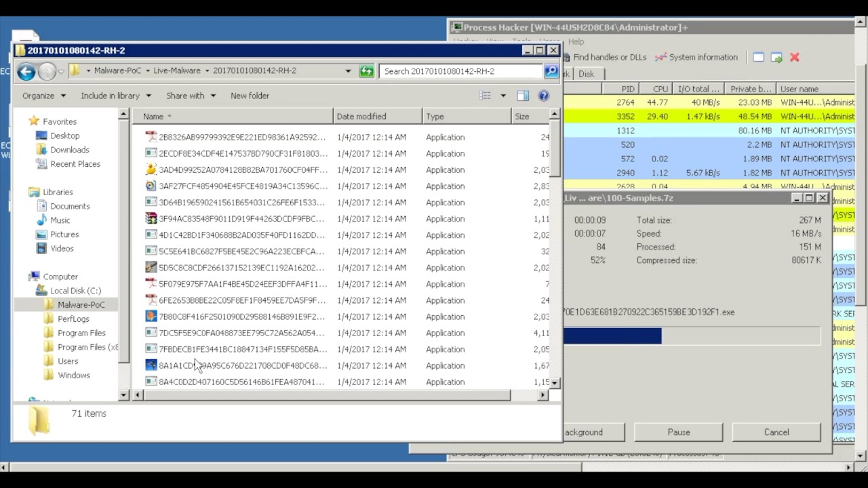The image size is (868, 488).
Task: Open recent pages dropdown beside Forward arrow
Action: 61,71
